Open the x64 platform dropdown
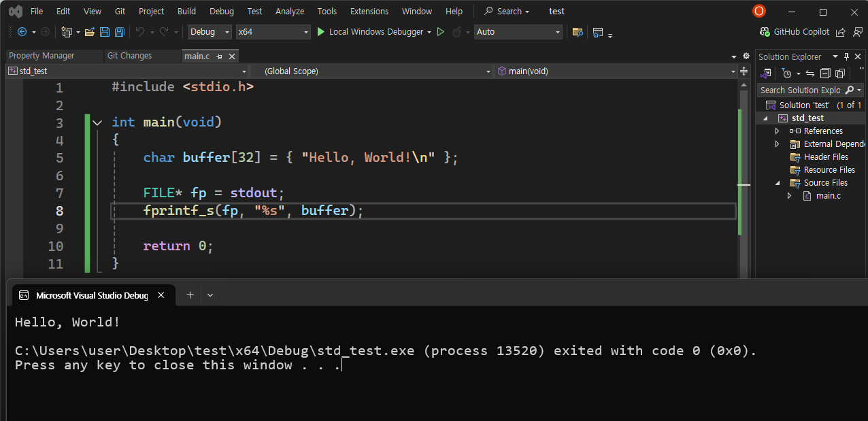Viewport: 868px width, 421px height. coord(273,32)
